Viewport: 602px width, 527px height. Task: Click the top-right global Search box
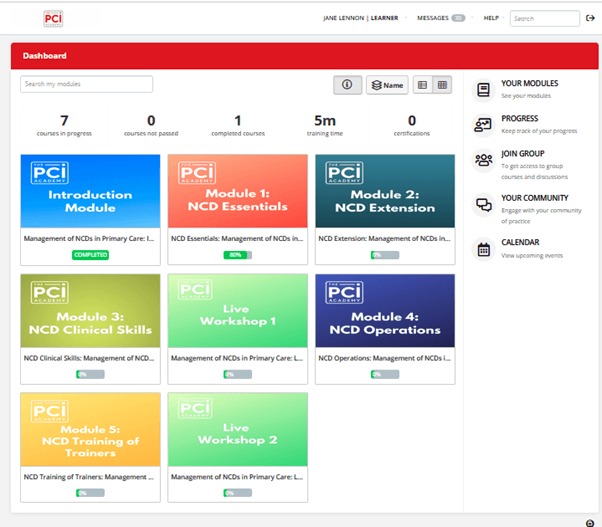[544, 18]
